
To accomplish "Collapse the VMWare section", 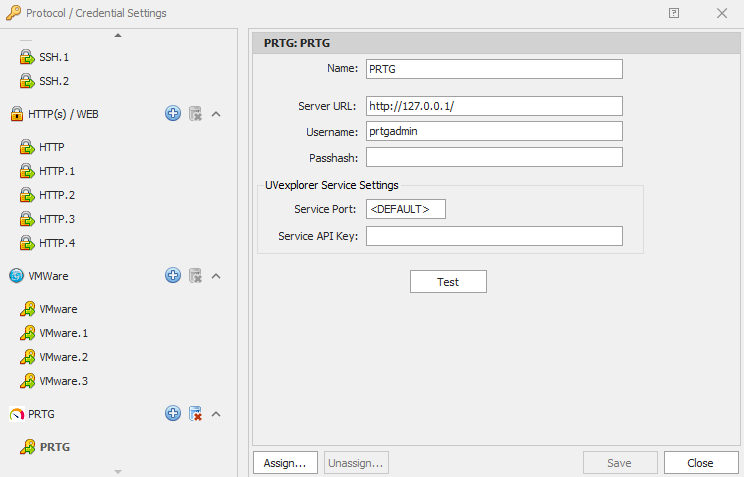I will 216,276.
